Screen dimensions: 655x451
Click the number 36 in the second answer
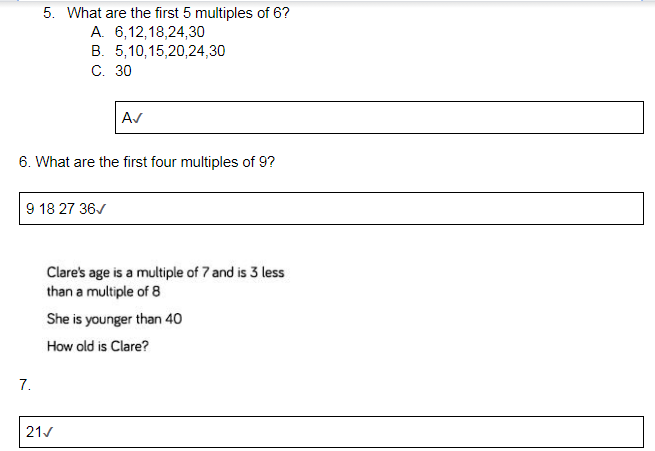click(x=88, y=209)
